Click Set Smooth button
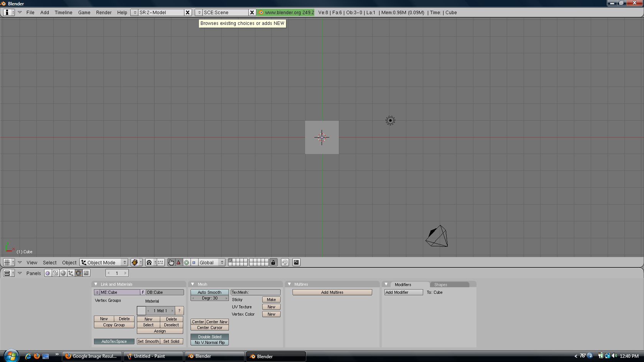644x362 pixels. coord(148,341)
